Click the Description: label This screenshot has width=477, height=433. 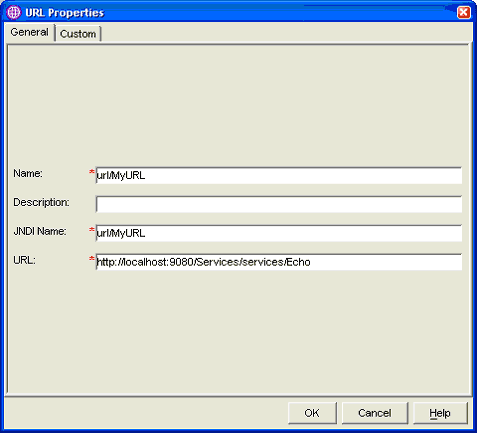pos(41,202)
